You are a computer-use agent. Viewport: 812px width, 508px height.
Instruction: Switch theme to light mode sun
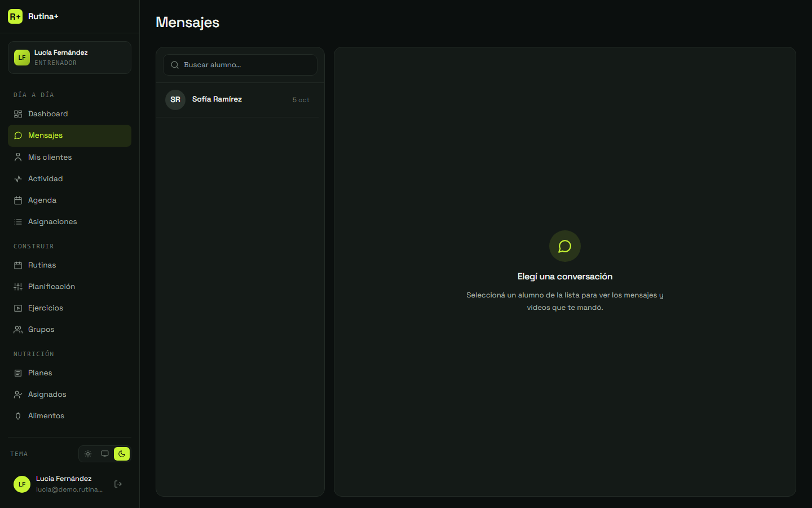pos(88,454)
